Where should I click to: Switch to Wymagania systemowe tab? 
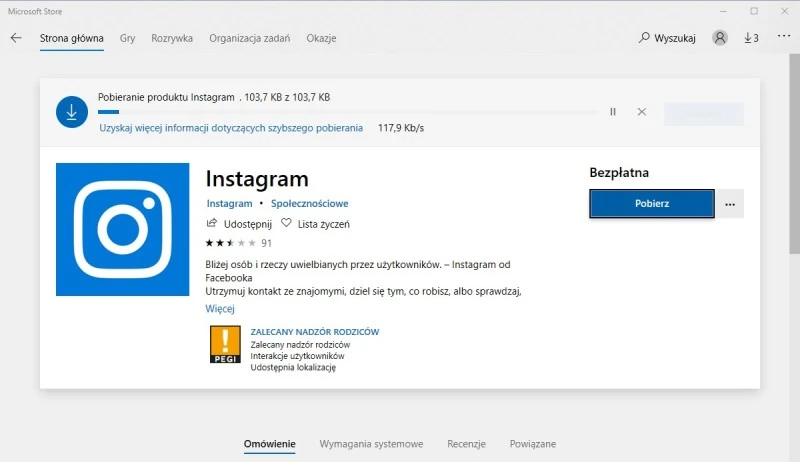pyautogui.click(x=371, y=444)
